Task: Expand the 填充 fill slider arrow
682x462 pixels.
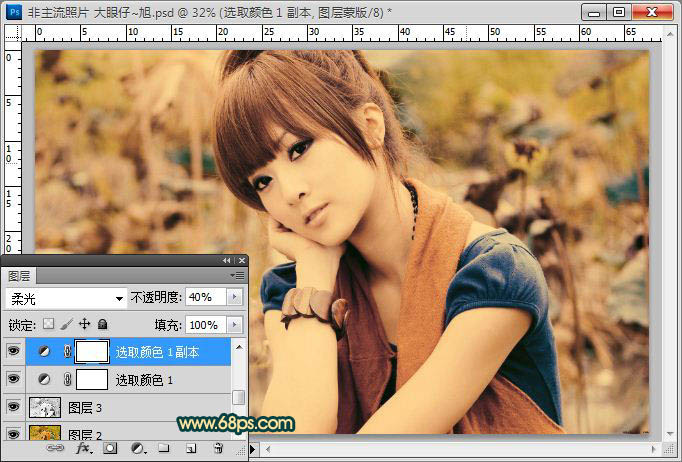Action: (235, 325)
